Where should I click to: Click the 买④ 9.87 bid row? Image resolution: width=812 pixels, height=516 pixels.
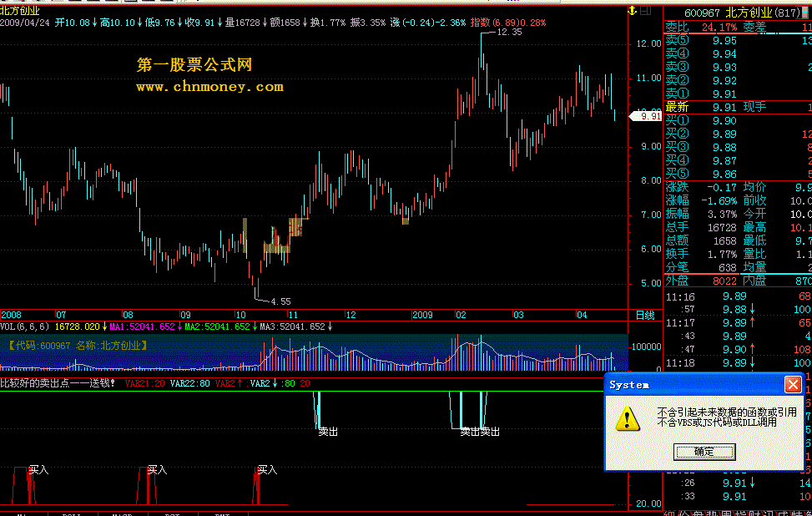click(x=738, y=161)
